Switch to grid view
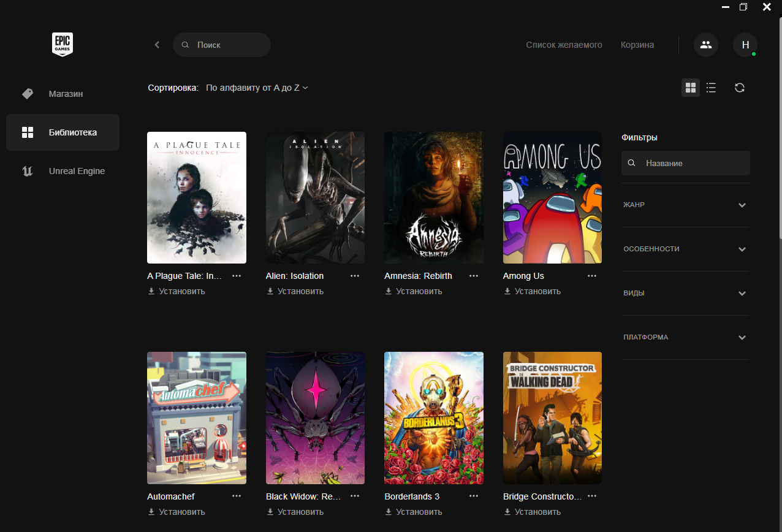 click(691, 88)
